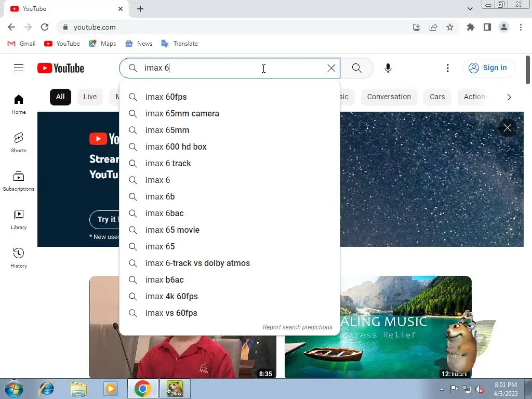Open Windows Explorer folder from taskbar
The width and height of the screenshot is (532, 399).
[x=78, y=389]
